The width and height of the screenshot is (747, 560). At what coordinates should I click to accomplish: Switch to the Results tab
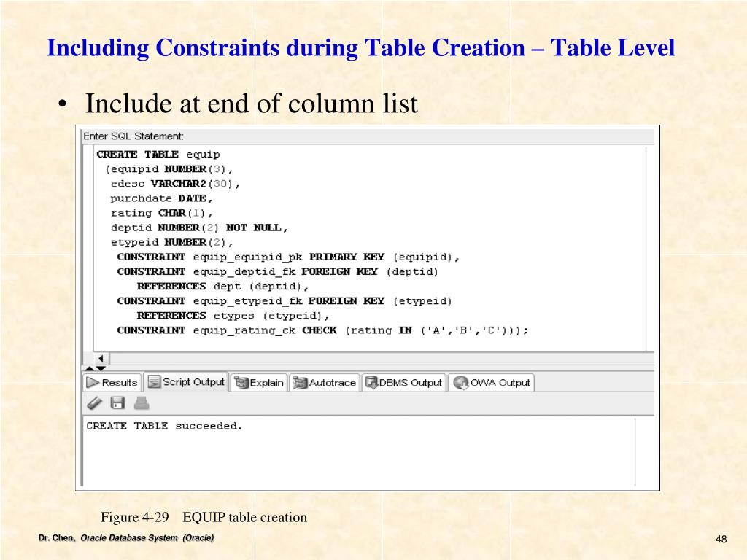[112, 382]
